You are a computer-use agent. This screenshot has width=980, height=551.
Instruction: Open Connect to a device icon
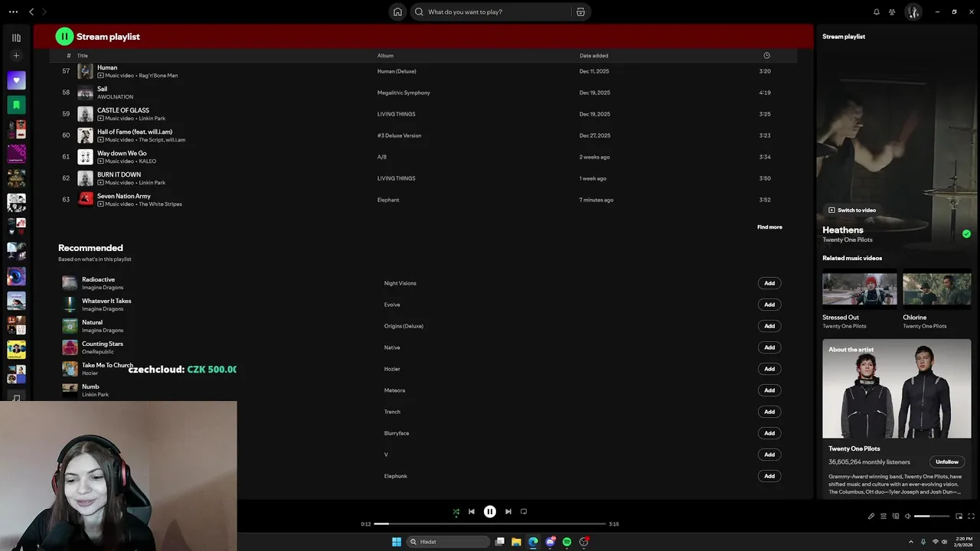click(x=896, y=516)
